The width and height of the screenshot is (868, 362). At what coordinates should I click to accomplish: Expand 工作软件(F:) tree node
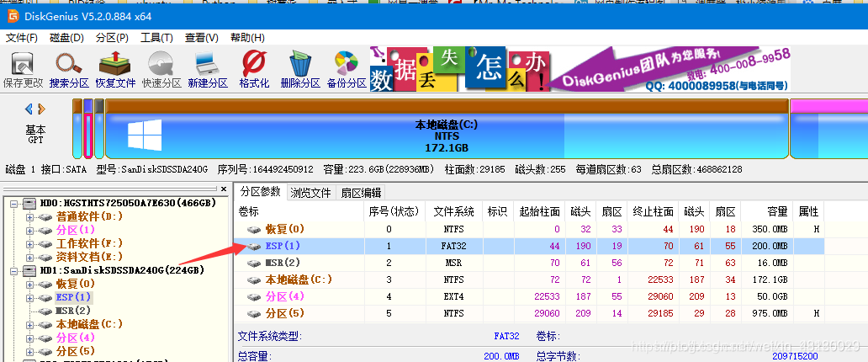pos(30,244)
